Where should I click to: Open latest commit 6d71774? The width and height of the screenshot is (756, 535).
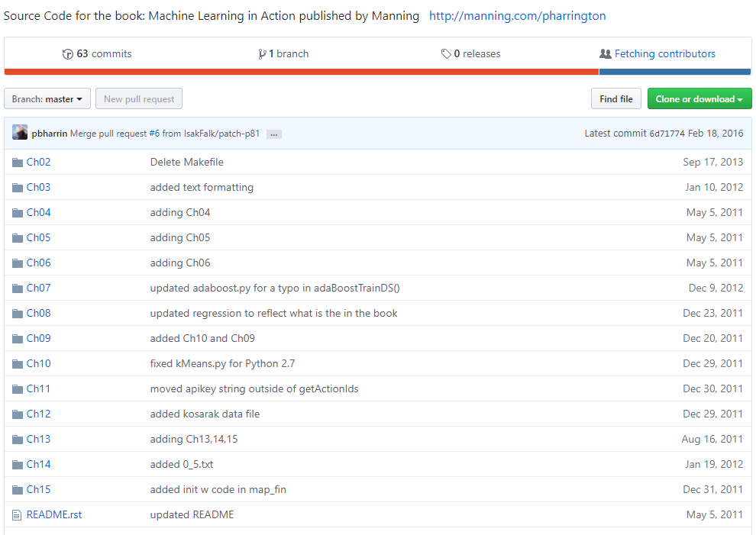coord(667,134)
